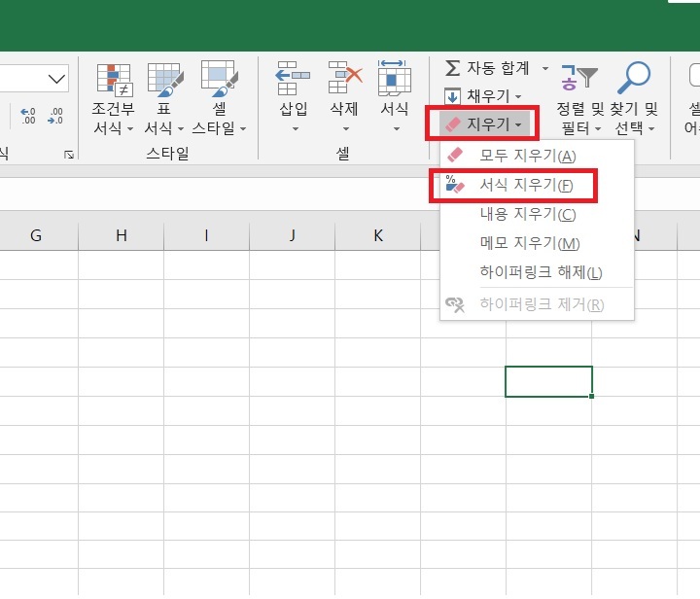The image size is (700, 599).
Task: Expand the 셀 스타일 dropdown arrow
Action: tap(243, 129)
